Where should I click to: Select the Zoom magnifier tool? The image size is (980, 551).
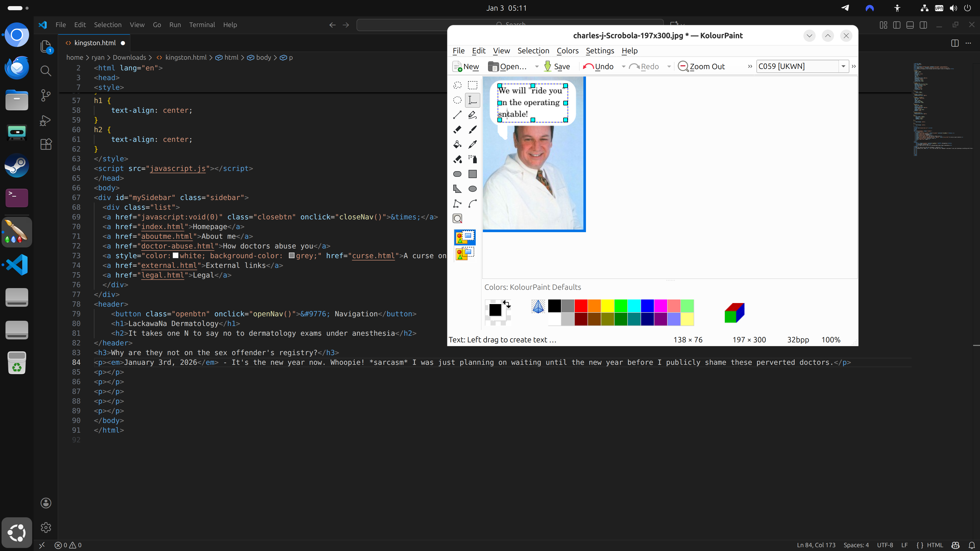click(457, 218)
